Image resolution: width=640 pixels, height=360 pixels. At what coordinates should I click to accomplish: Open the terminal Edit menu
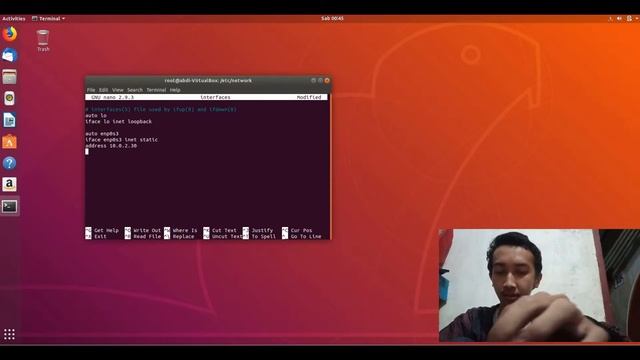(103, 90)
